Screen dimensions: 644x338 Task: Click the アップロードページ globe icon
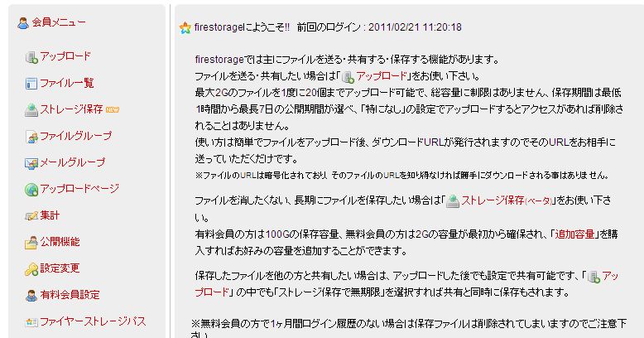[x=31, y=190]
